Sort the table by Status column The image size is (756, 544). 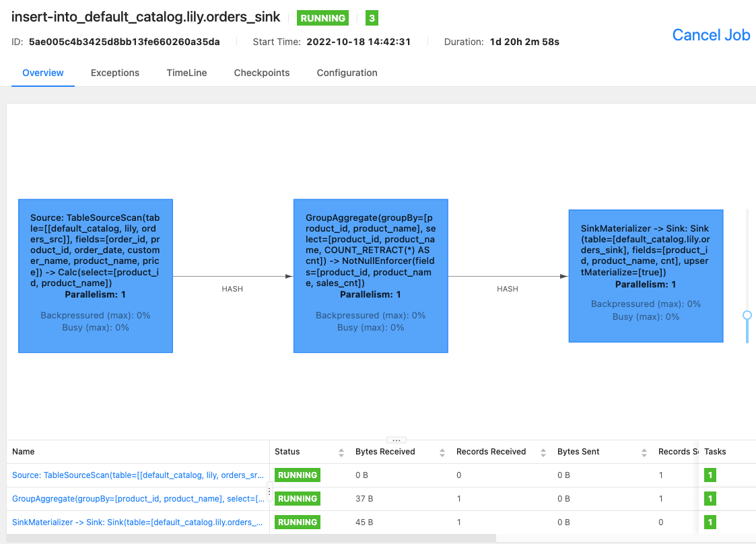point(341,452)
